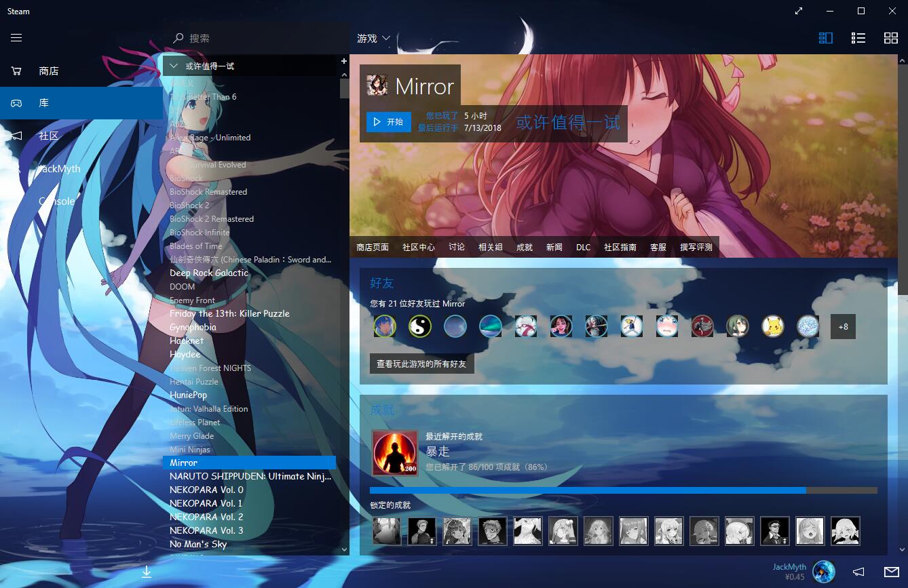Open the DLC tab for Mirror
The image size is (908, 588).
[x=584, y=248]
